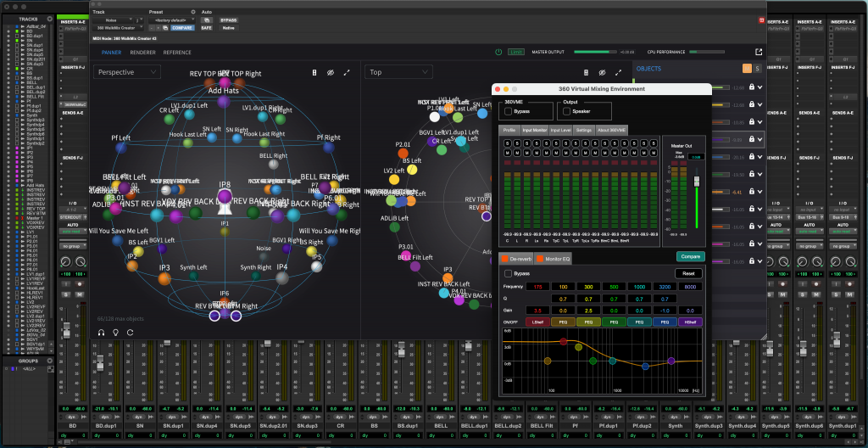
Task: Click the lightbulb icon below the panner
Action: point(115,332)
